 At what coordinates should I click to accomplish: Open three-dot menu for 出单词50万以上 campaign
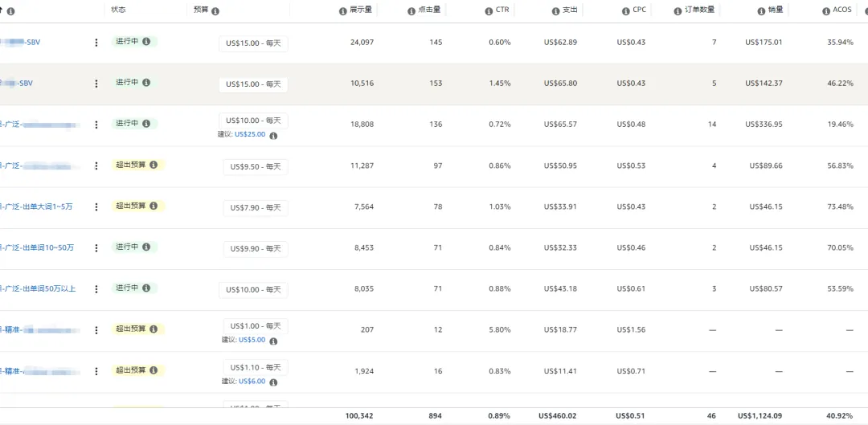tap(96, 288)
